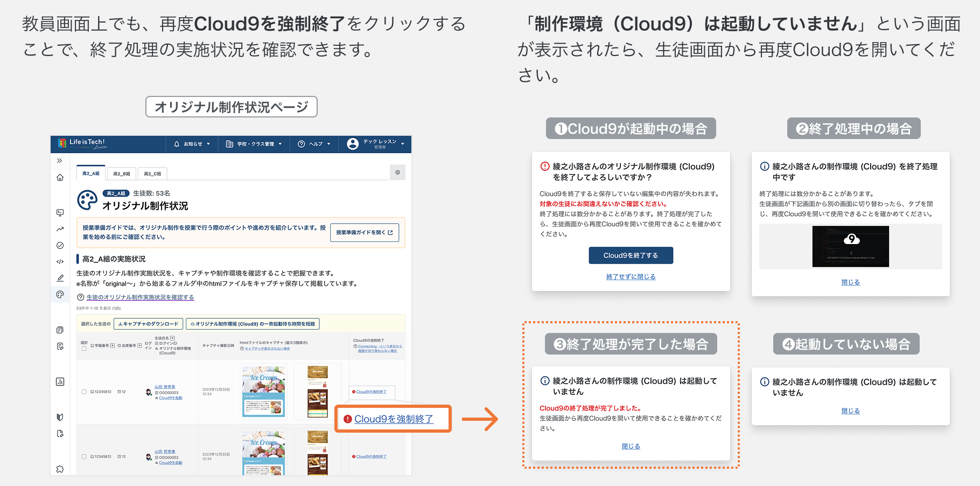Open the sidebar stacked documents icon
This screenshot has width=980, height=486.
60,330
